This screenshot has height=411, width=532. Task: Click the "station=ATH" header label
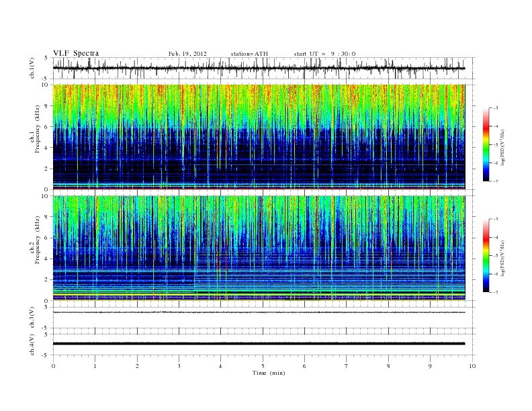(x=249, y=54)
